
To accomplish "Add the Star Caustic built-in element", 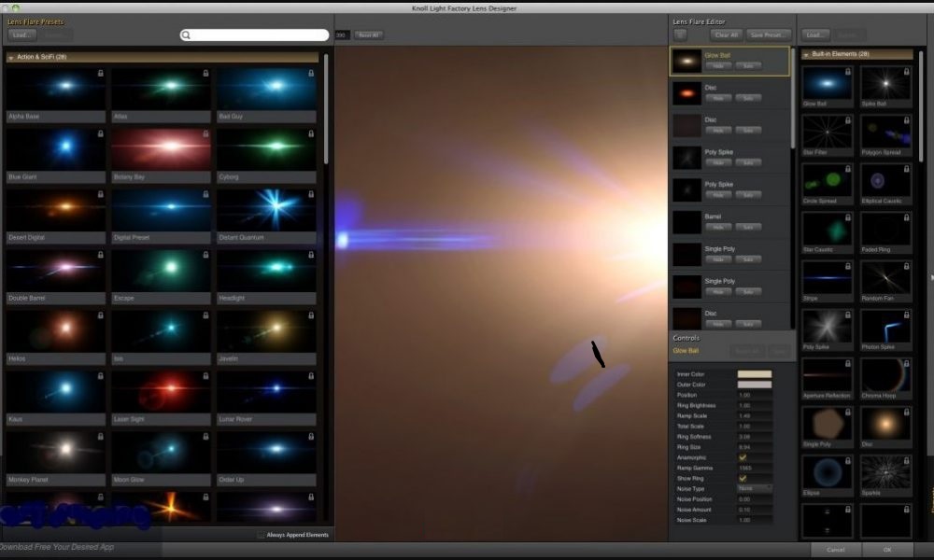I will point(827,229).
